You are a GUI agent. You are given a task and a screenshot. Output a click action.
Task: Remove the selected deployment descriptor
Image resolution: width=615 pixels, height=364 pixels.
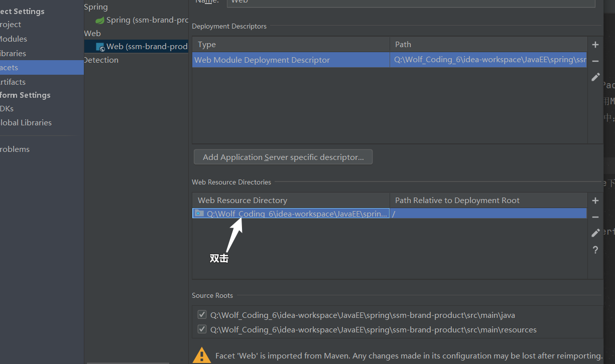coord(595,61)
